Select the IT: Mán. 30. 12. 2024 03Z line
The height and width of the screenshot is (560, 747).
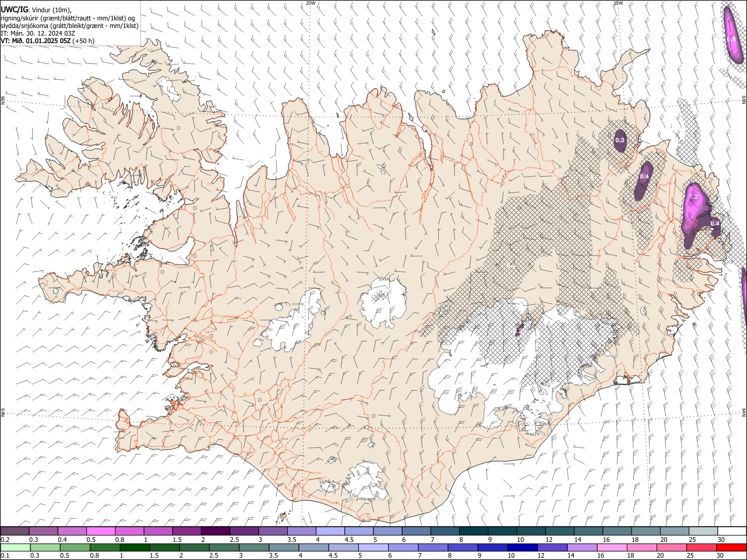pyautogui.click(x=37, y=33)
